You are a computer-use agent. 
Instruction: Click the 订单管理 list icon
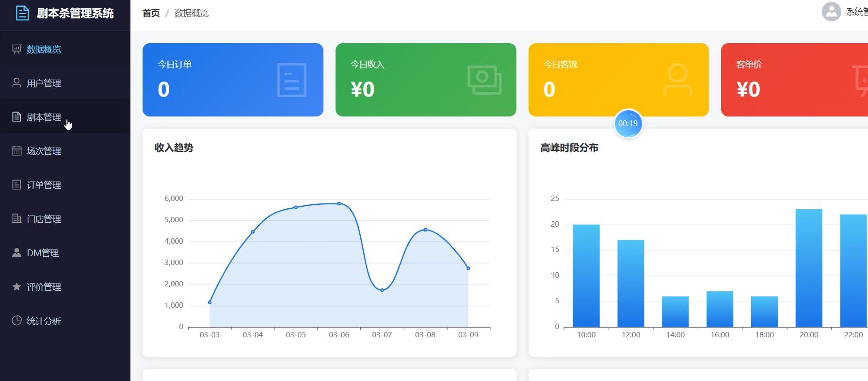coord(16,185)
